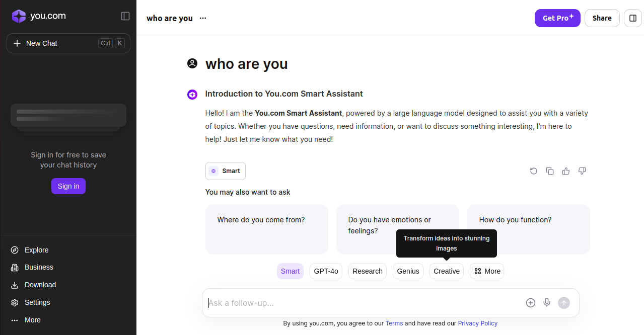Screen dimensions: 644x335
Task: Toggle the right side panel
Action: [x=633, y=18]
